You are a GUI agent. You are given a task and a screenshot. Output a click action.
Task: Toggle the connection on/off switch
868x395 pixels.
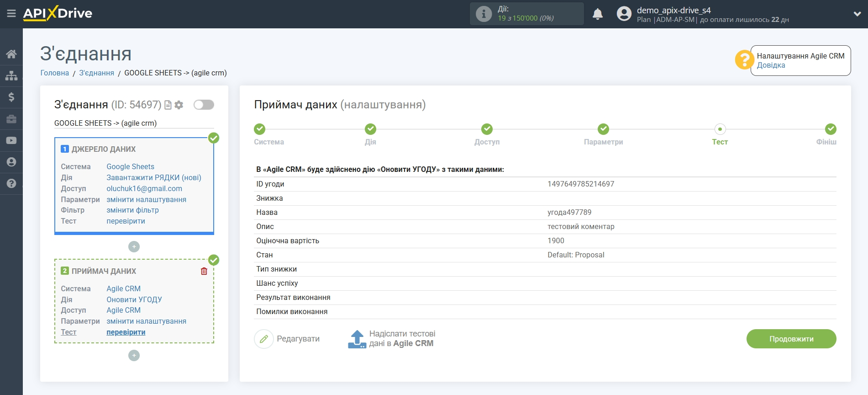coord(204,105)
